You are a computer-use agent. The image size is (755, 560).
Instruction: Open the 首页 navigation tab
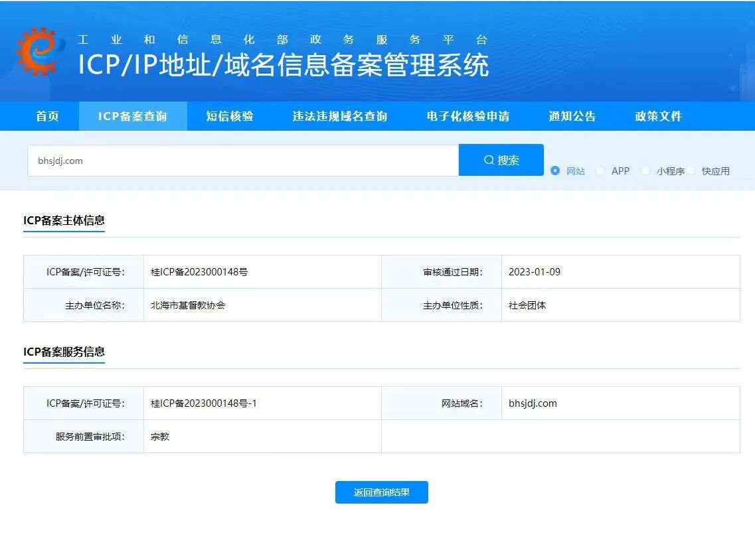pyautogui.click(x=47, y=116)
